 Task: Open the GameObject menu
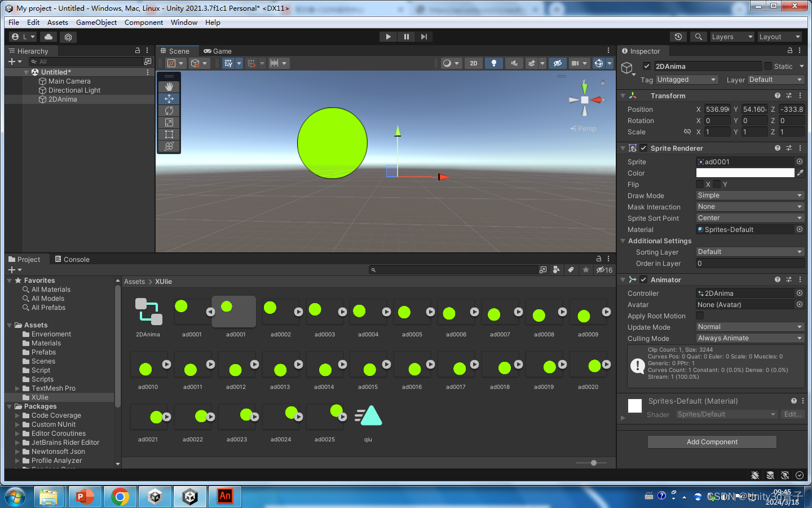click(x=96, y=23)
